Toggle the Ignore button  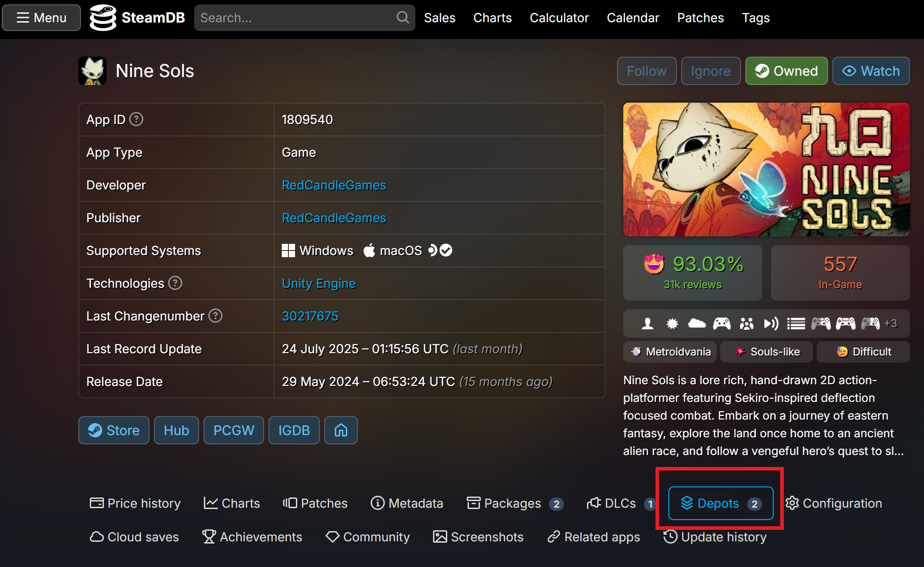[710, 71]
